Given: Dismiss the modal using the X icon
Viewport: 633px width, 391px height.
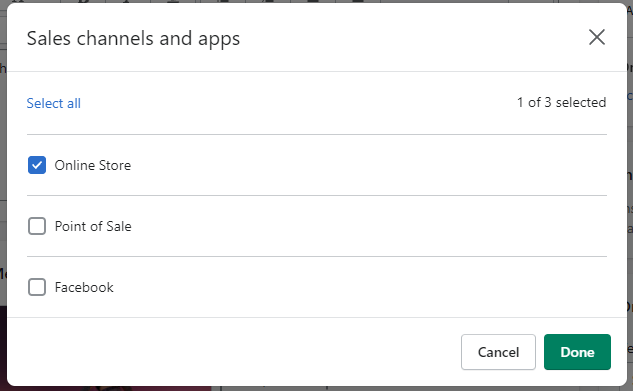Looking at the screenshot, I should pyautogui.click(x=597, y=38).
